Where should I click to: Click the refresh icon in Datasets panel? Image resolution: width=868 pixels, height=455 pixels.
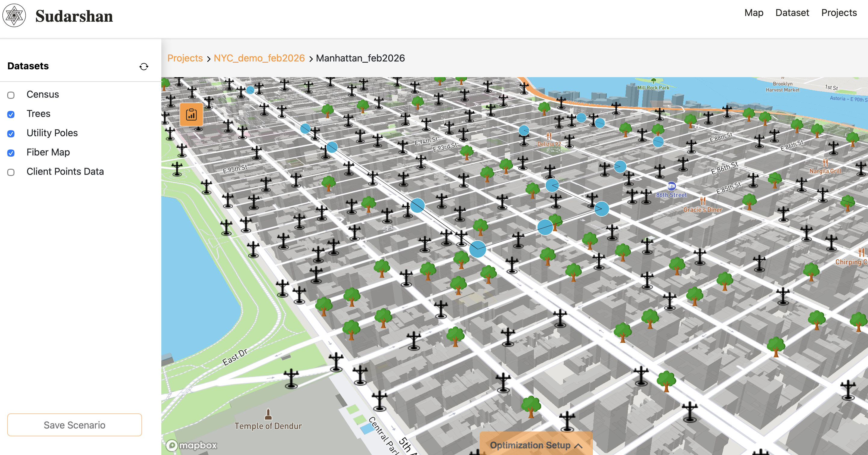click(144, 67)
